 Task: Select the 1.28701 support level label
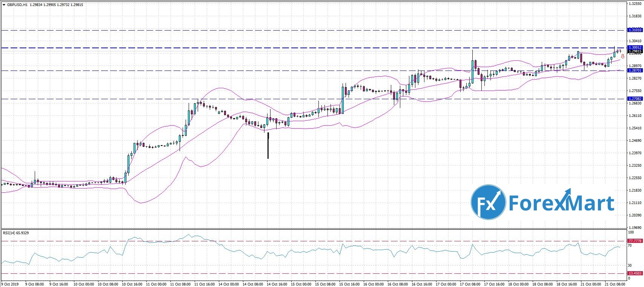tap(635, 71)
